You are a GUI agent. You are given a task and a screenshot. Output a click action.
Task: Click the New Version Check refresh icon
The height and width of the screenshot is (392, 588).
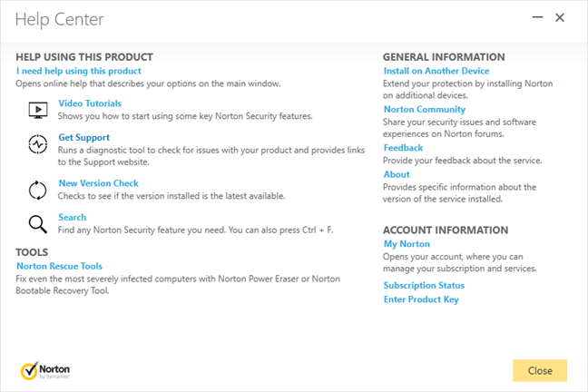pos(38,191)
